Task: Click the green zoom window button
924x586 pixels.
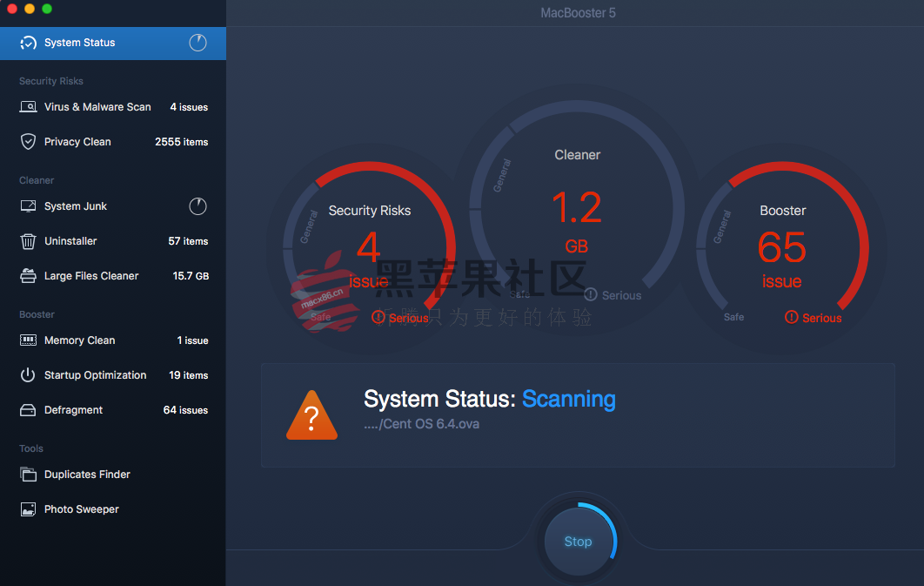Action: (47, 8)
